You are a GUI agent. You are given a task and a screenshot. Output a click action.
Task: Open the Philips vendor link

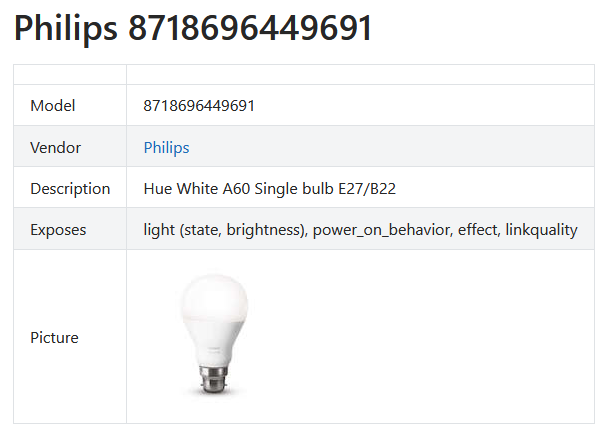pos(166,147)
